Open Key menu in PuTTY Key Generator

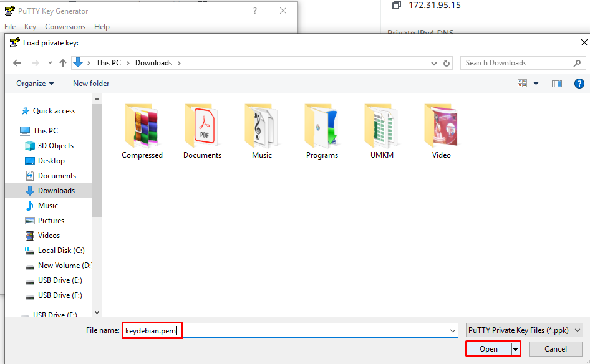point(30,27)
